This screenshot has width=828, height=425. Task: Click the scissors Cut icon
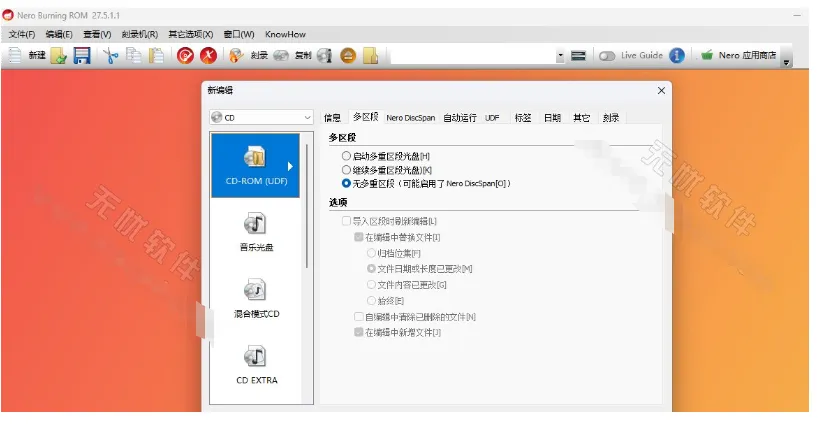(x=110, y=55)
